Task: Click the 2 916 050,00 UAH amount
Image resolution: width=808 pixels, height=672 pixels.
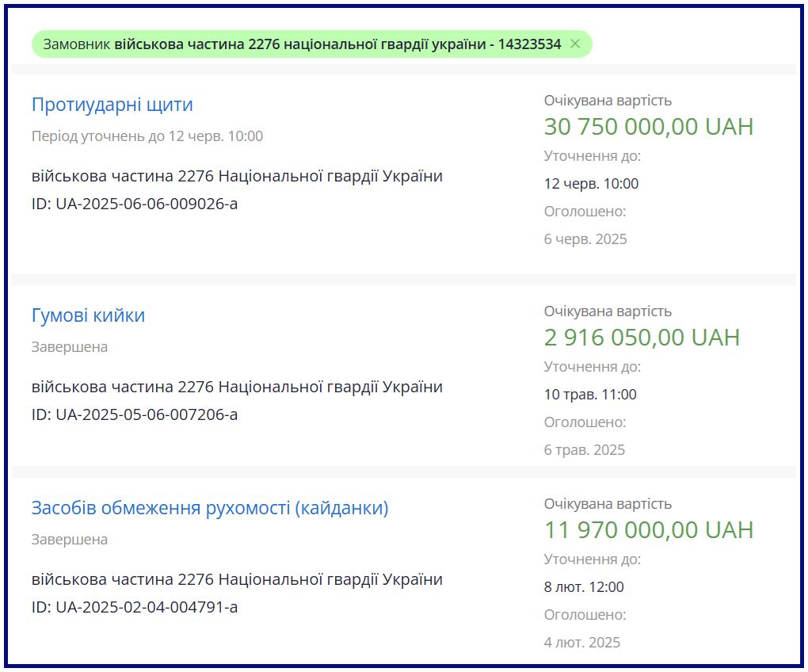Action: (x=642, y=338)
